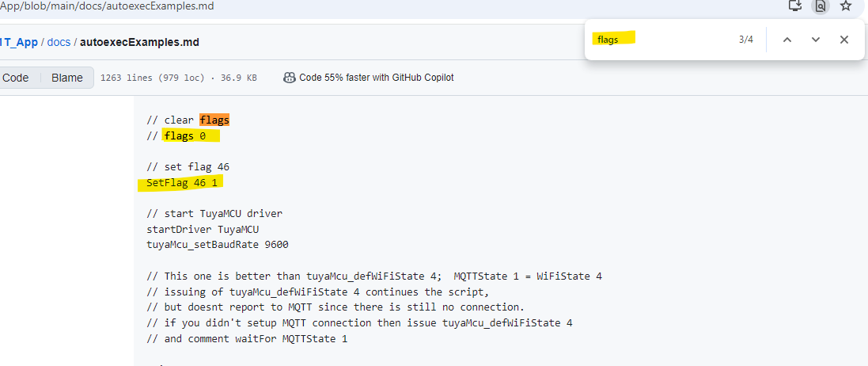This screenshot has height=366, width=868.
Task: Open the docs folder breadcrumb link
Action: (x=59, y=42)
